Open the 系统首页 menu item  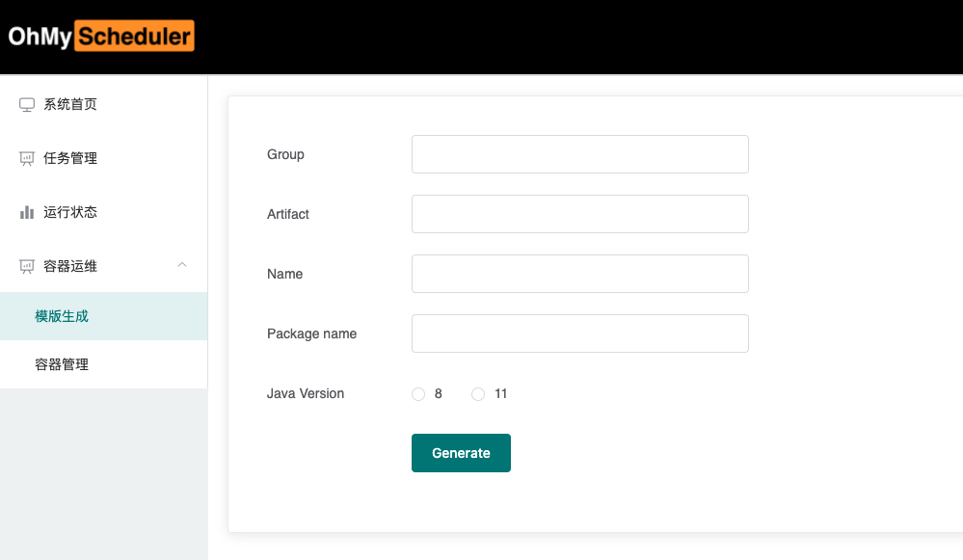pyautogui.click(x=104, y=104)
